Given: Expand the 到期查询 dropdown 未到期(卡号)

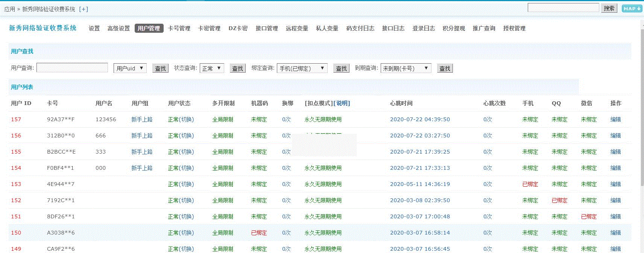Looking at the screenshot, I should (x=406, y=68).
